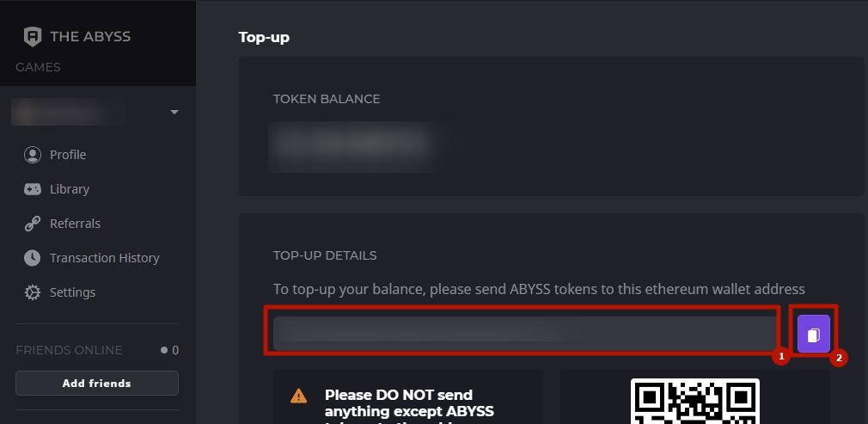Copy wallet address with purple clipboard button

(813, 334)
